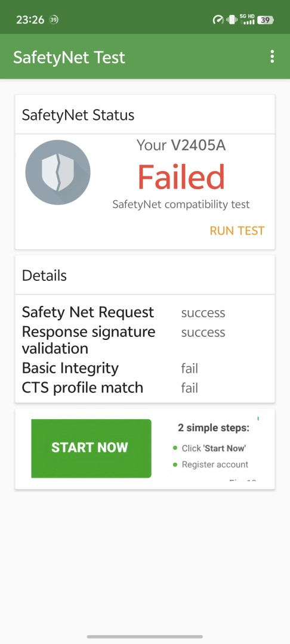Viewport: 290px width, 644px height.
Task: Click the ad info marker on banner
Action: [258, 419]
